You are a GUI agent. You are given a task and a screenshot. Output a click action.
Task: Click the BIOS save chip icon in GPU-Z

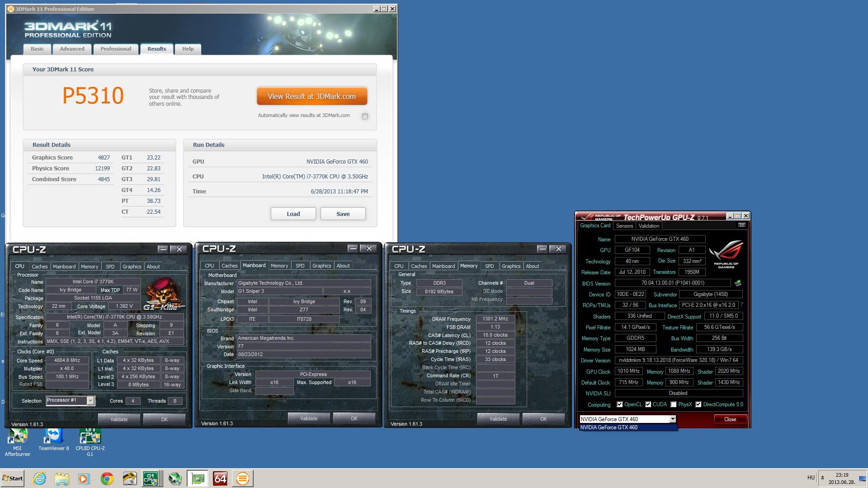(x=738, y=283)
